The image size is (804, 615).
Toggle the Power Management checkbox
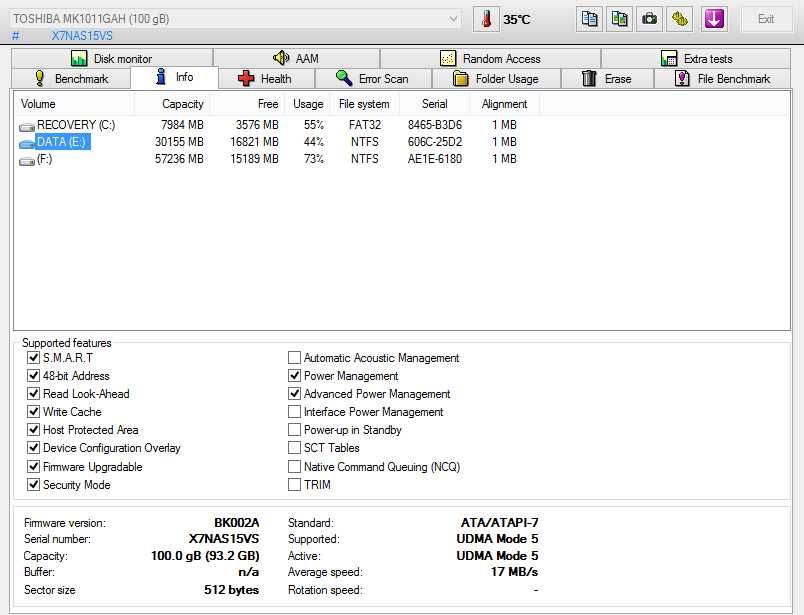click(x=294, y=375)
